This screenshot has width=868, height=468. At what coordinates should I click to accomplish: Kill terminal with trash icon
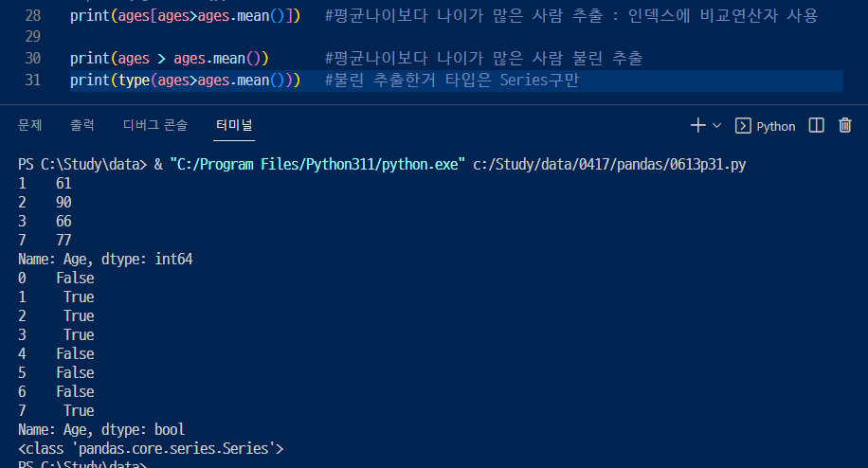click(844, 126)
